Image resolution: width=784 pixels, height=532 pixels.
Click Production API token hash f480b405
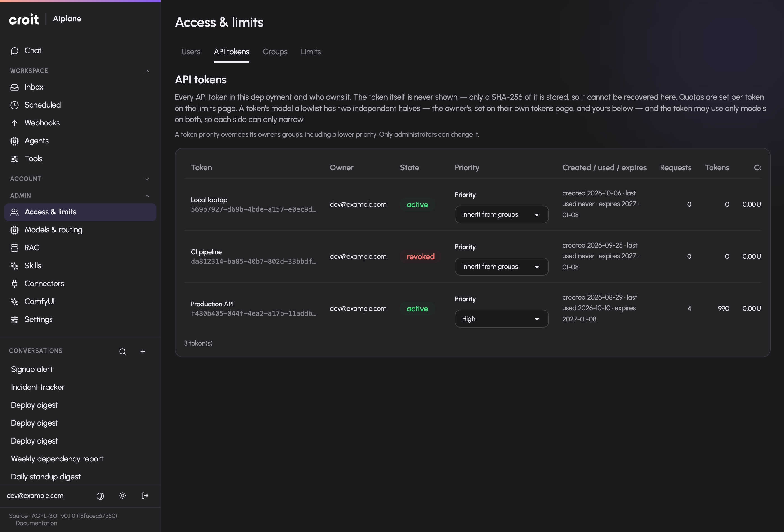253,313
